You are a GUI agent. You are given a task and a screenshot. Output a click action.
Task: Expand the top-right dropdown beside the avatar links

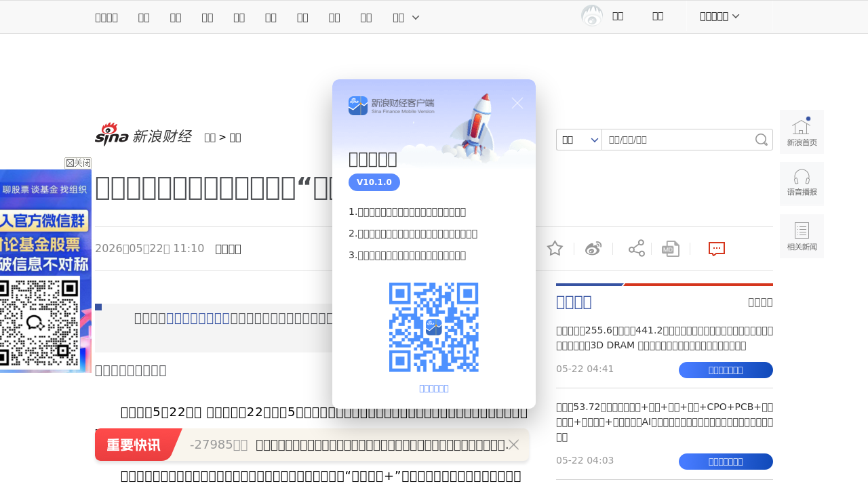pos(719,16)
